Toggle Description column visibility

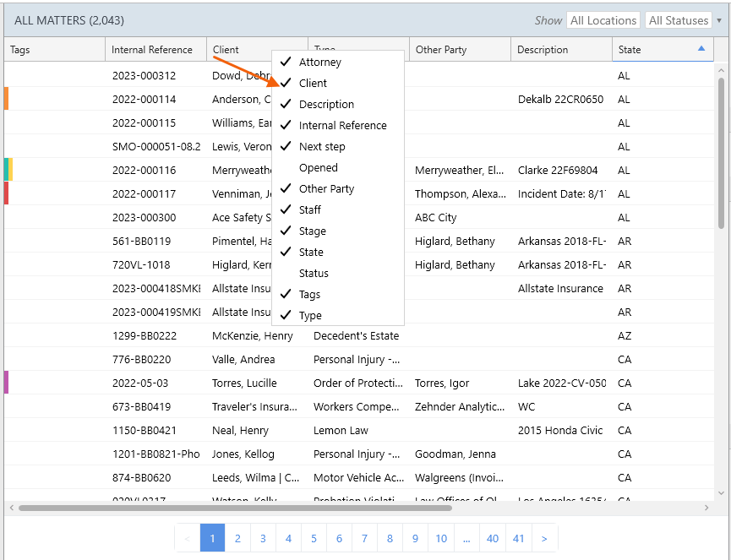337,105
